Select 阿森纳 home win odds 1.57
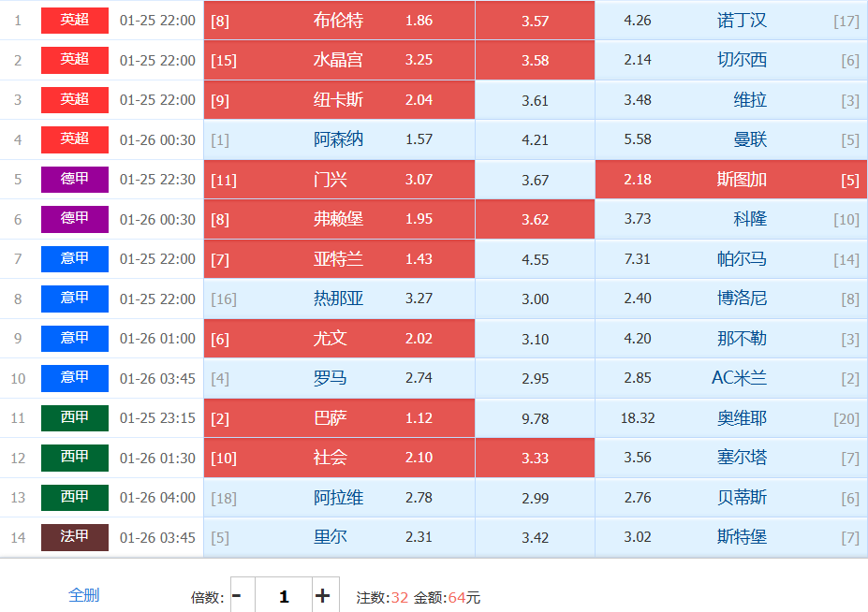Viewport: 868px width, 612px height. point(339,139)
